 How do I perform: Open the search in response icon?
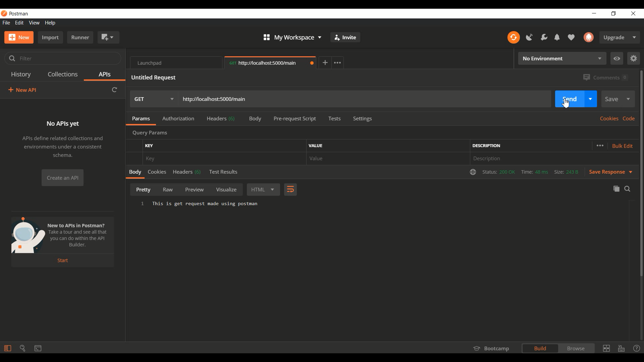(x=628, y=189)
